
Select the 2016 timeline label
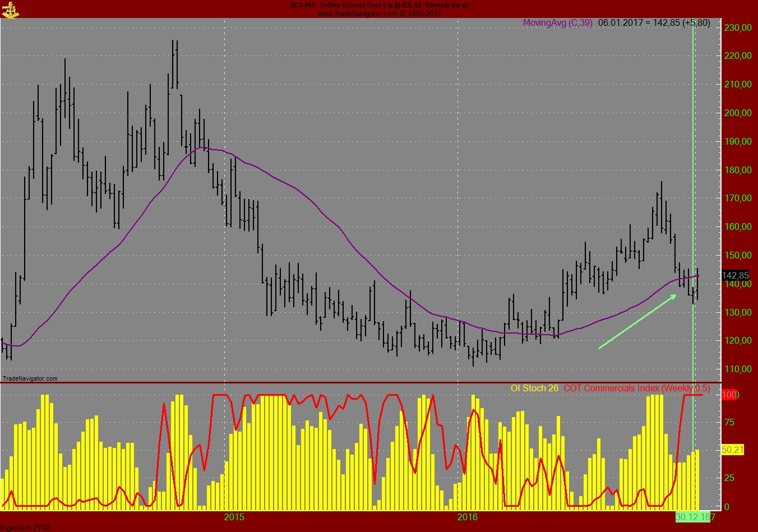466,516
